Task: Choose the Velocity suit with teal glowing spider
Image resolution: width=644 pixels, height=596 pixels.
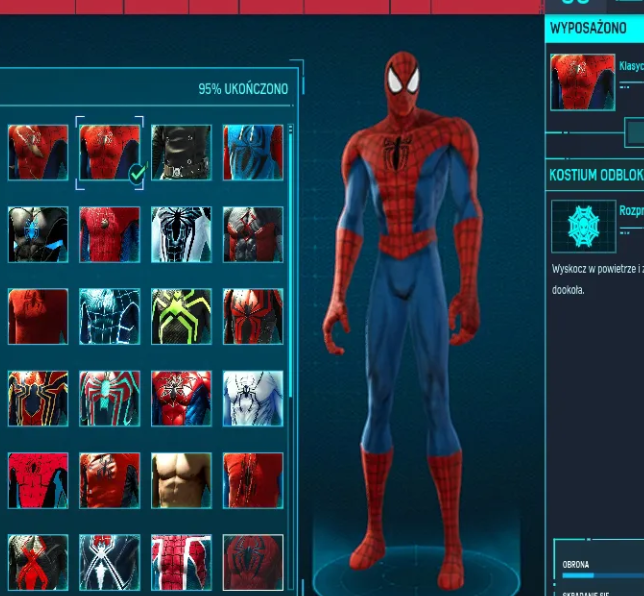Action: pyautogui.click(x=110, y=398)
